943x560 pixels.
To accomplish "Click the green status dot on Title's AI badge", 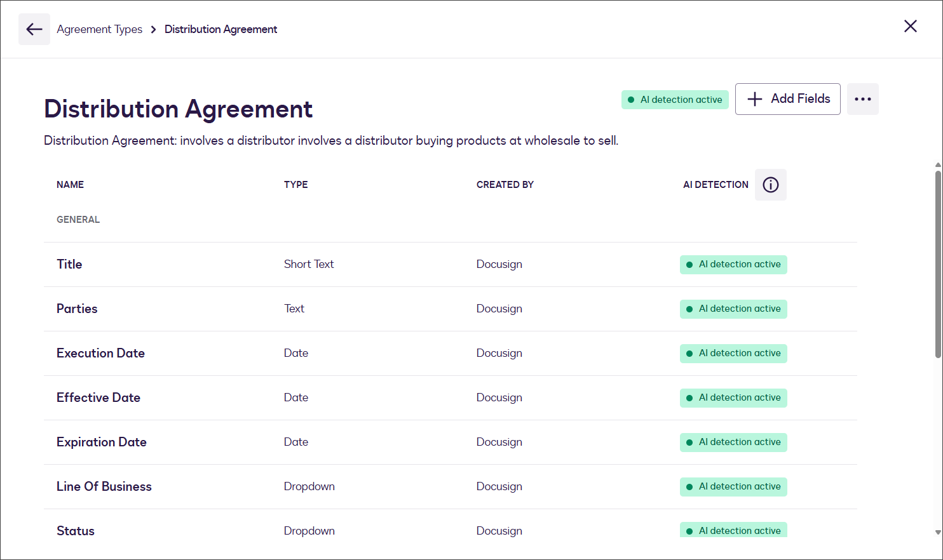I will 688,265.
